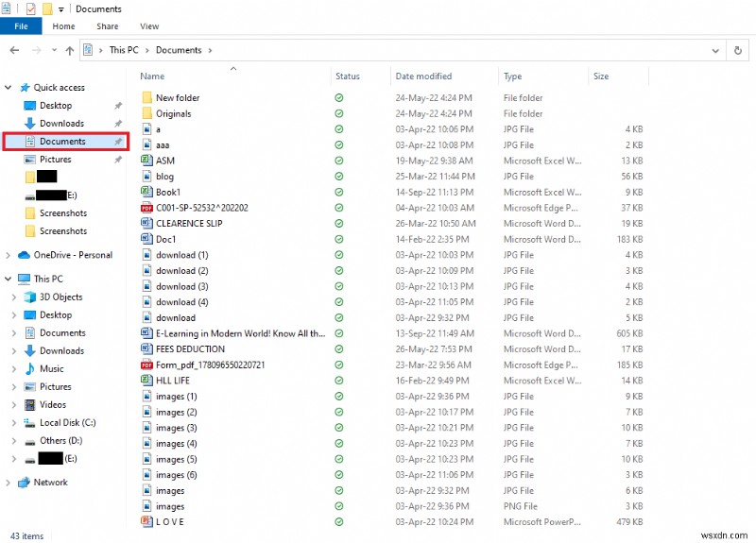Click the New folder folder icon
This screenshot has width=756, height=543.
tap(147, 98)
